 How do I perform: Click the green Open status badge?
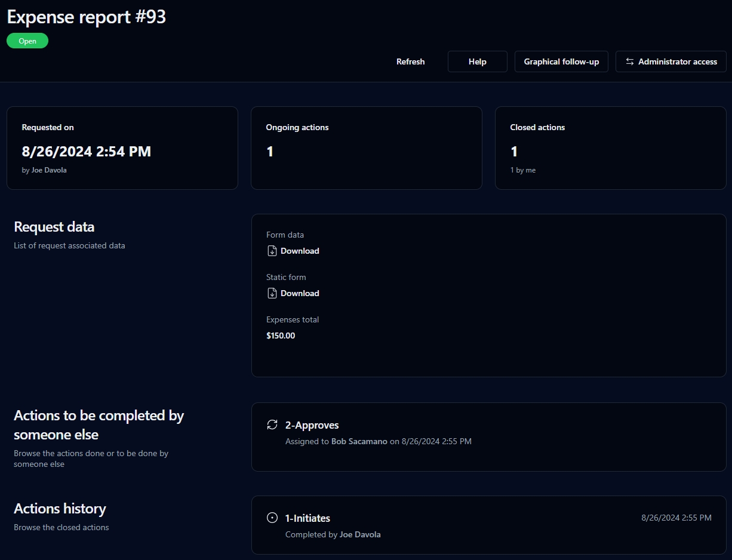point(27,41)
